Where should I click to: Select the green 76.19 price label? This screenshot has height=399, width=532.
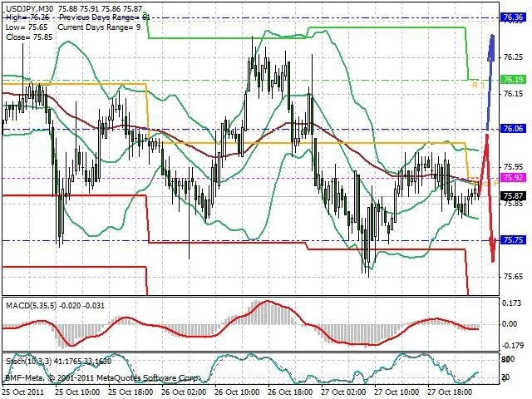tap(513, 80)
